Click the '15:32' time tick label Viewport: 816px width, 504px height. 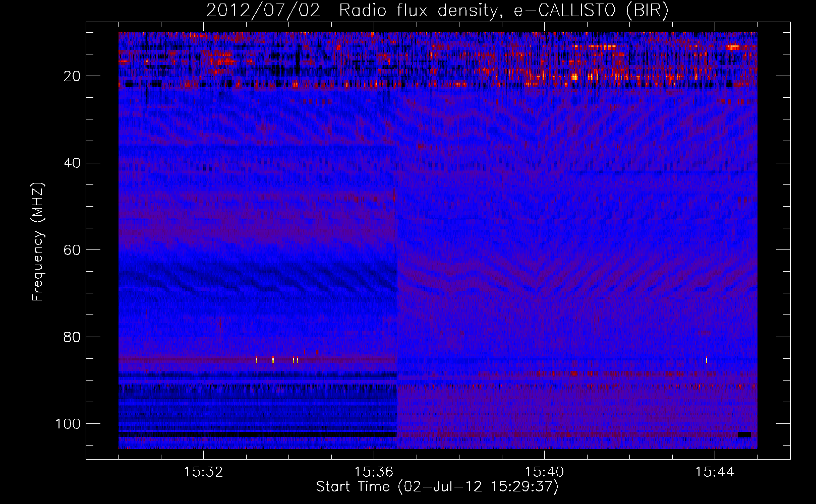pyautogui.click(x=204, y=472)
